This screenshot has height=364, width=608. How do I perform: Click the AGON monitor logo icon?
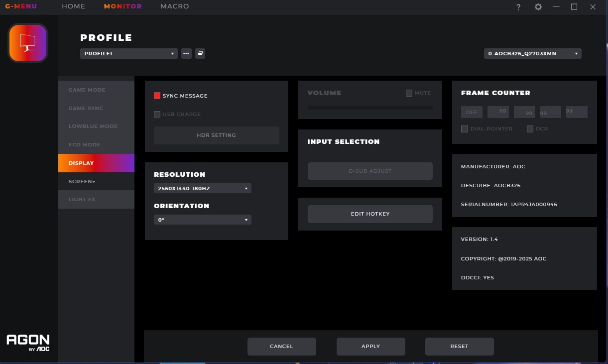coord(28,43)
